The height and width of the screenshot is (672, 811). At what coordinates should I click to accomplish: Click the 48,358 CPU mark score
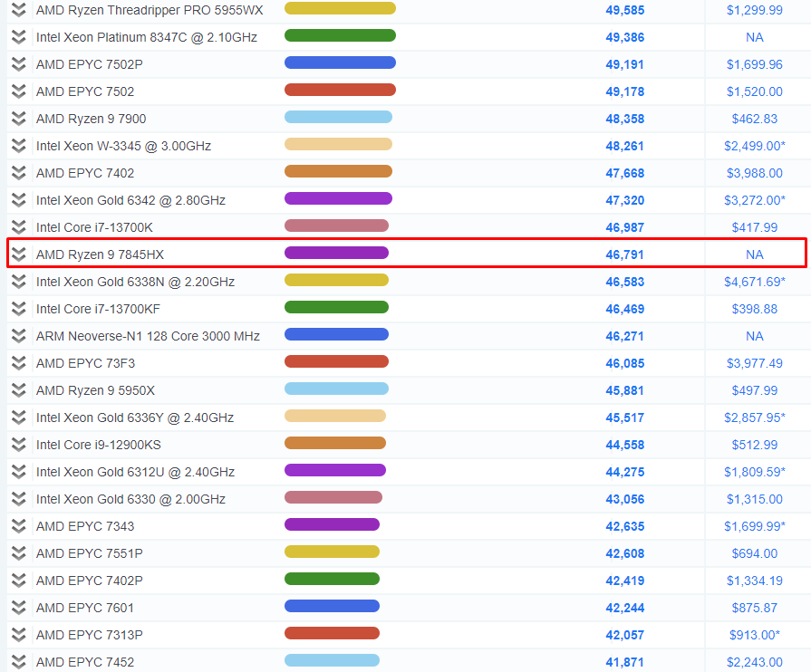[625, 119]
